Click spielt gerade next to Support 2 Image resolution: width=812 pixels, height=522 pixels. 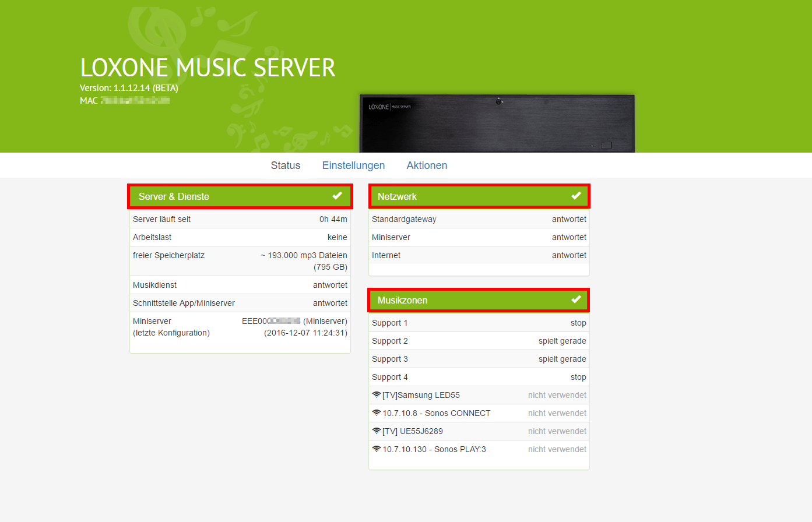pyautogui.click(x=562, y=341)
